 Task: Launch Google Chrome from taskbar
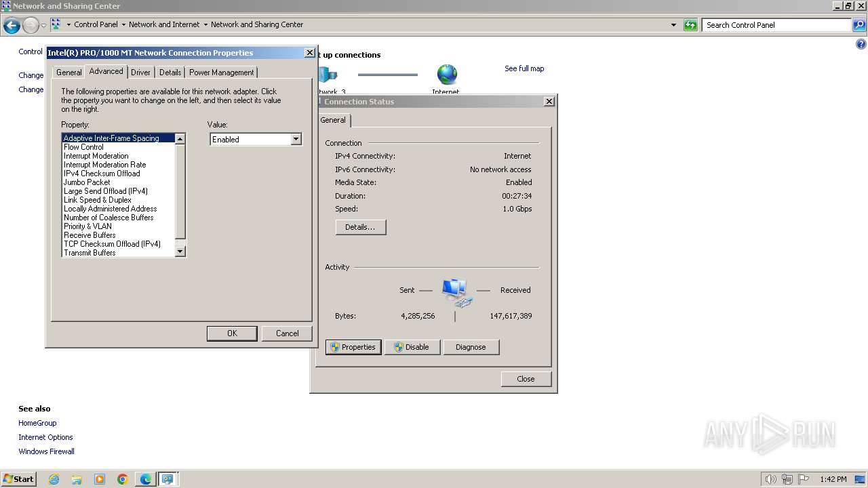pos(123,479)
